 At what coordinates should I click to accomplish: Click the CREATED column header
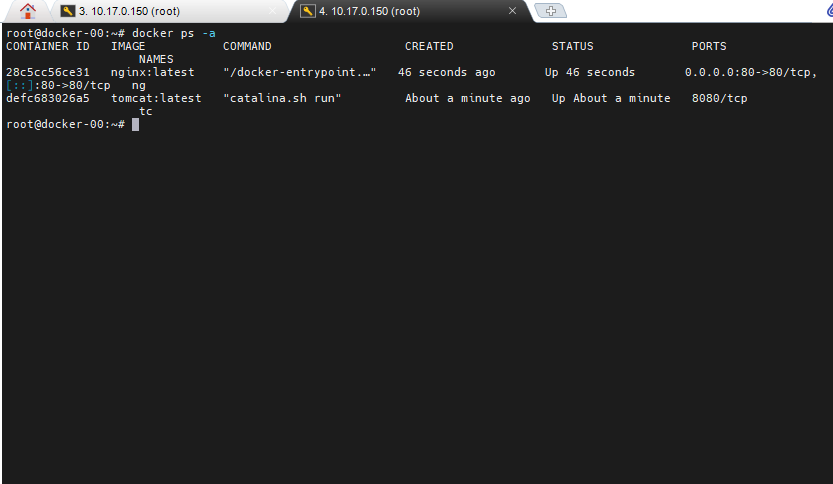[x=429, y=46]
